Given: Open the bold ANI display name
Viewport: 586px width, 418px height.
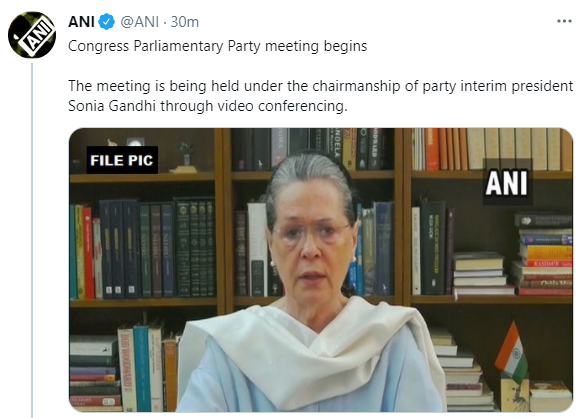Looking at the screenshot, I should pyautogui.click(x=81, y=22).
